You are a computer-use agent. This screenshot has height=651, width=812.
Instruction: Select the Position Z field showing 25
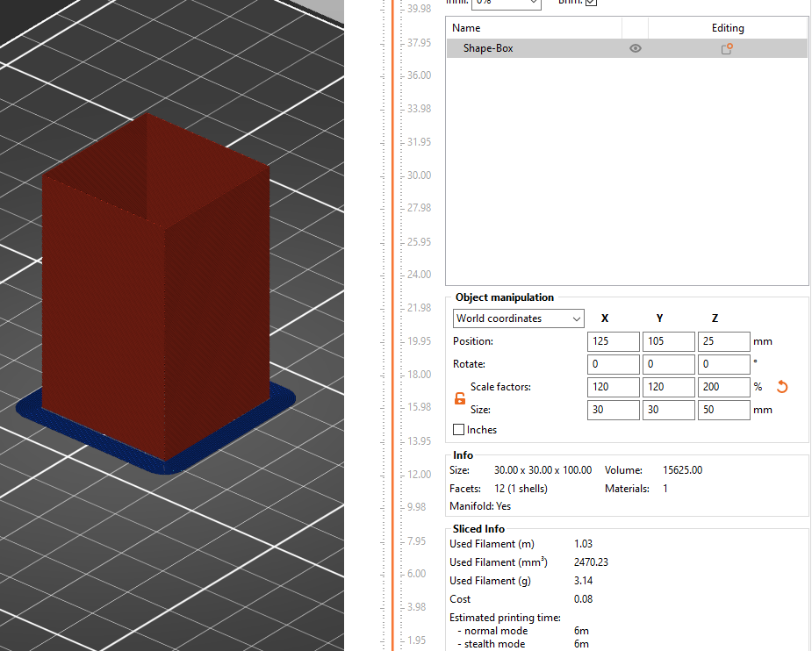(x=723, y=341)
